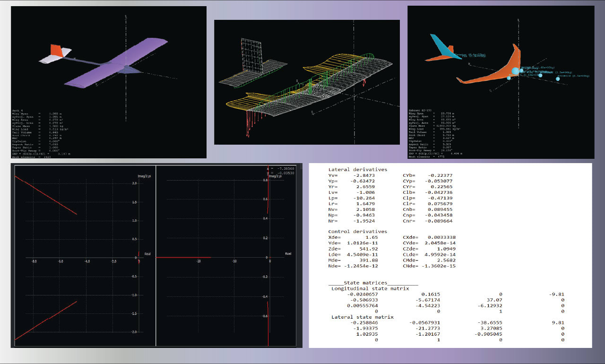Image resolution: width=605 pixels, height=364 pixels.
Task: Click the "Lateral state matrix" label
Action: point(362,317)
